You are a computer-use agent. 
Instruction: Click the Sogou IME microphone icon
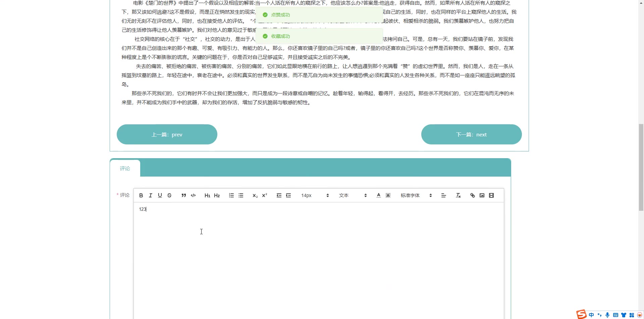point(607,315)
